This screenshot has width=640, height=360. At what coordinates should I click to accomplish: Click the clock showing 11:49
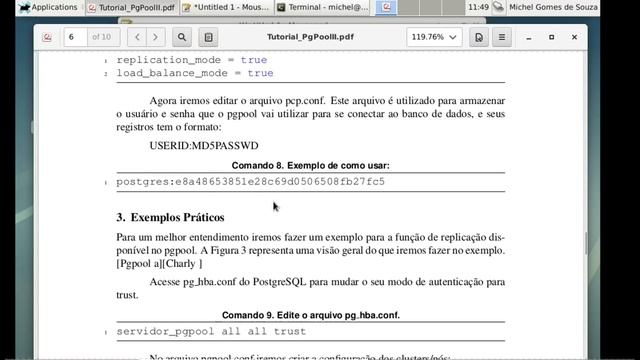click(478, 7)
